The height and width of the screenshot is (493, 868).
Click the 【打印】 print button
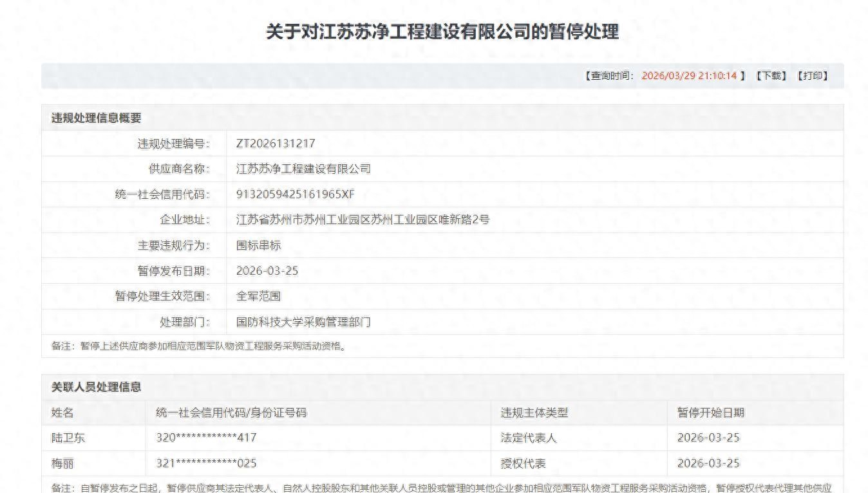pos(815,75)
